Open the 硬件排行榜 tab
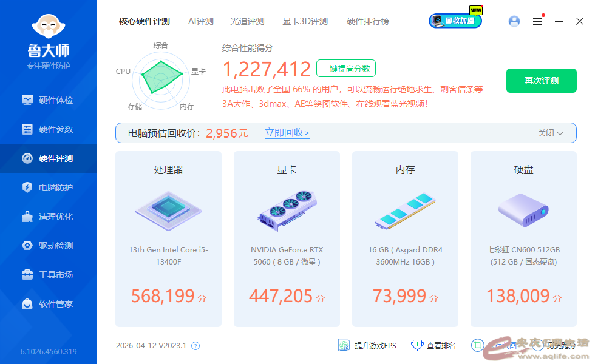 [367, 21]
